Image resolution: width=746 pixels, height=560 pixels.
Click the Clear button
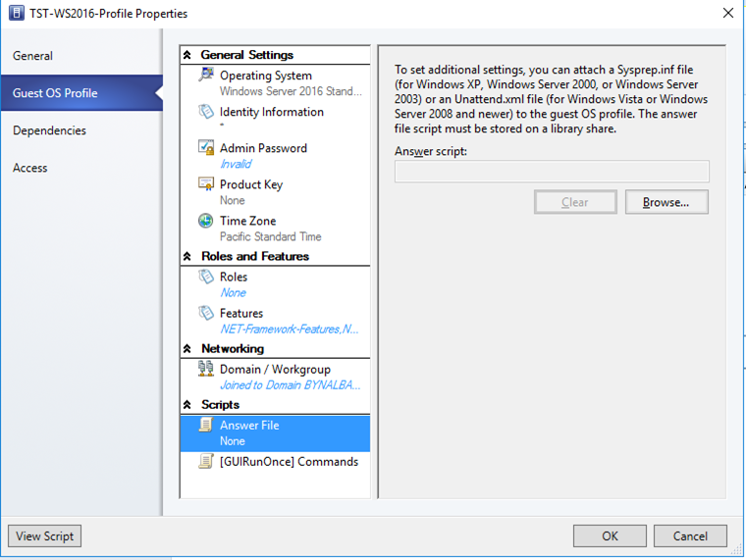575,202
